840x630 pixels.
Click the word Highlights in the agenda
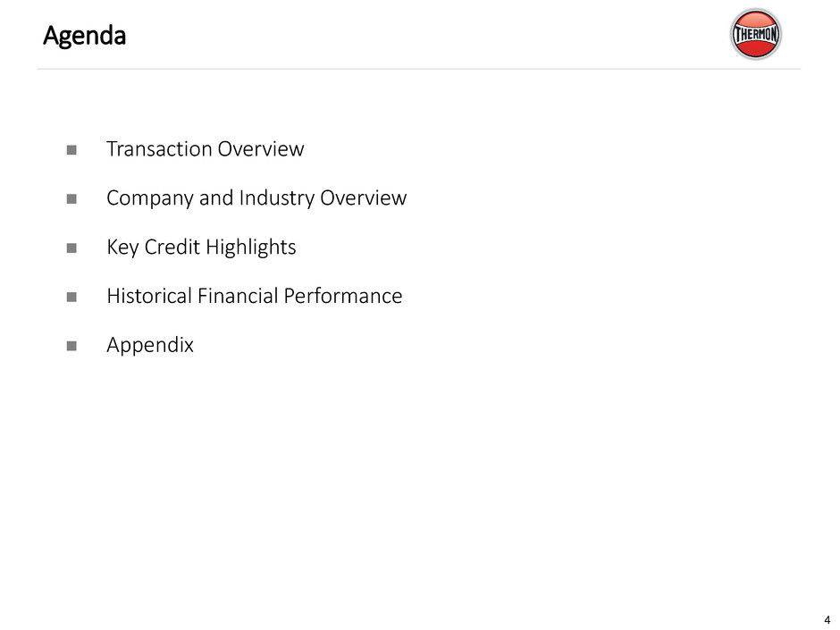(x=251, y=248)
